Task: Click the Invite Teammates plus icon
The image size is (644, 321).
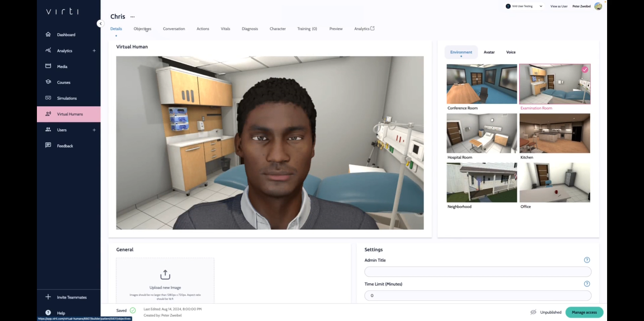Action: tap(48, 297)
